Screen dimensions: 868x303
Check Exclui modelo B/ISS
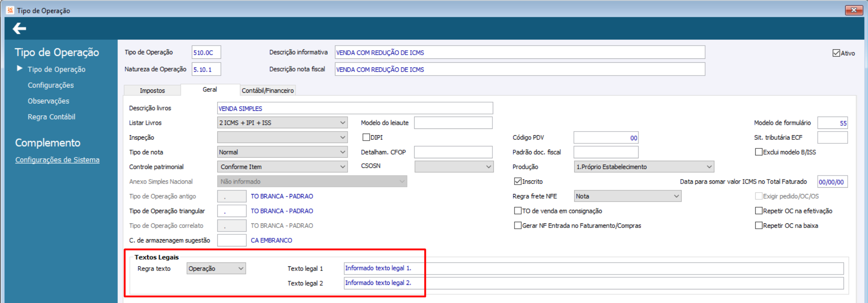tap(758, 152)
